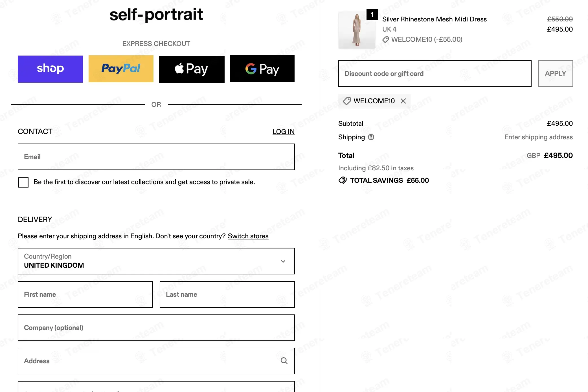Image resolution: width=588 pixels, height=392 pixels.
Task: Click the discount code or gift card field
Action: pyautogui.click(x=435, y=74)
